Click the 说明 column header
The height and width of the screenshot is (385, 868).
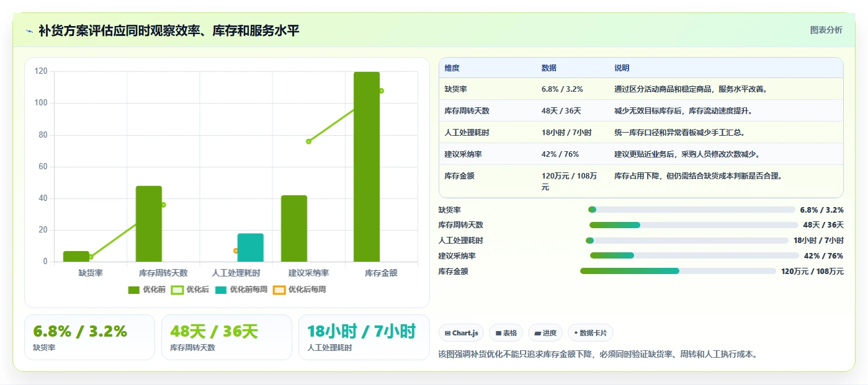(x=622, y=68)
